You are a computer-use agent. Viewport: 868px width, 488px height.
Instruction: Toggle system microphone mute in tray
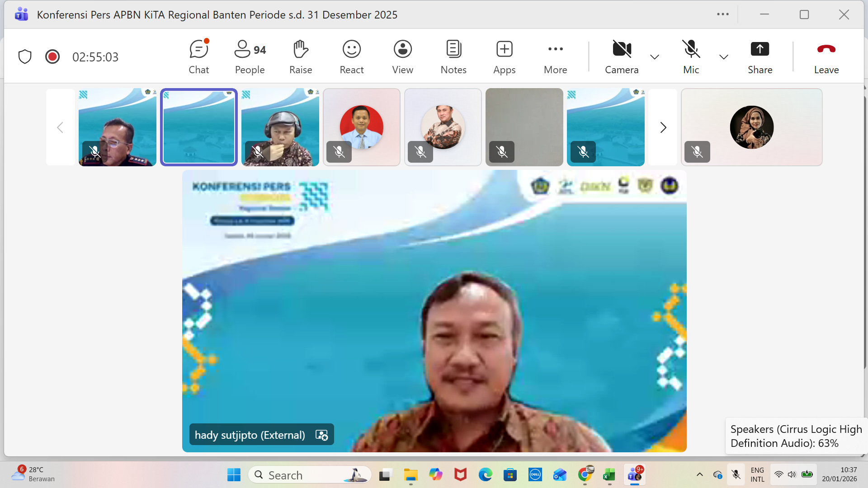pos(736,474)
